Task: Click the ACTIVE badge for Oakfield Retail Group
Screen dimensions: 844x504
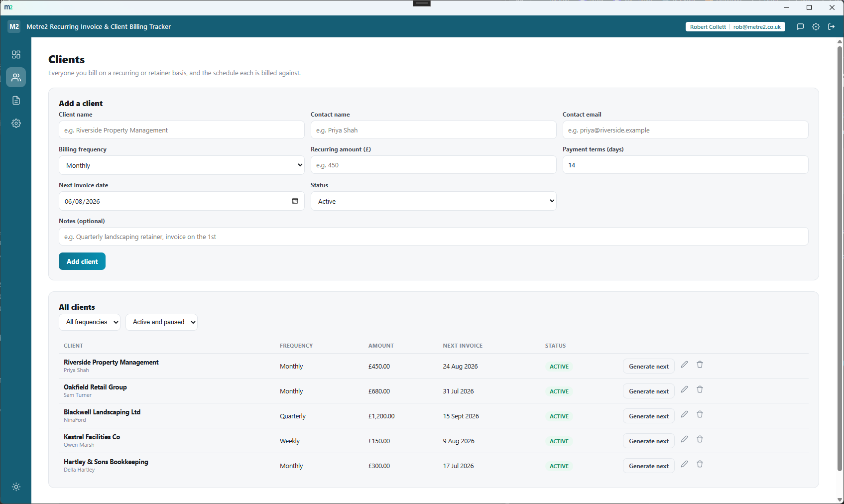Action: [559, 391]
